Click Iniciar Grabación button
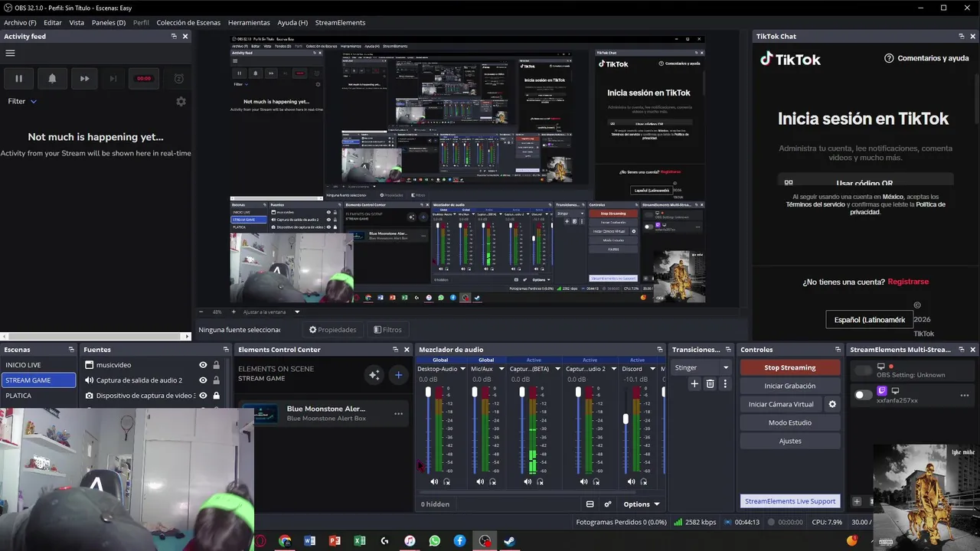This screenshot has height=551, width=980. click(x=790, y=386)
